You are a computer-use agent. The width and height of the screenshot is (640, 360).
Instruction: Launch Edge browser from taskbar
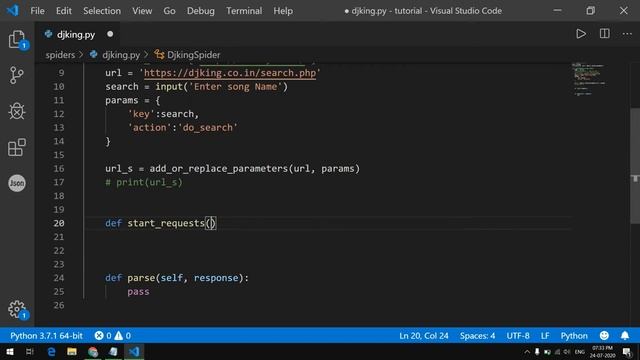pyautogui.click(x=51, y=351)
